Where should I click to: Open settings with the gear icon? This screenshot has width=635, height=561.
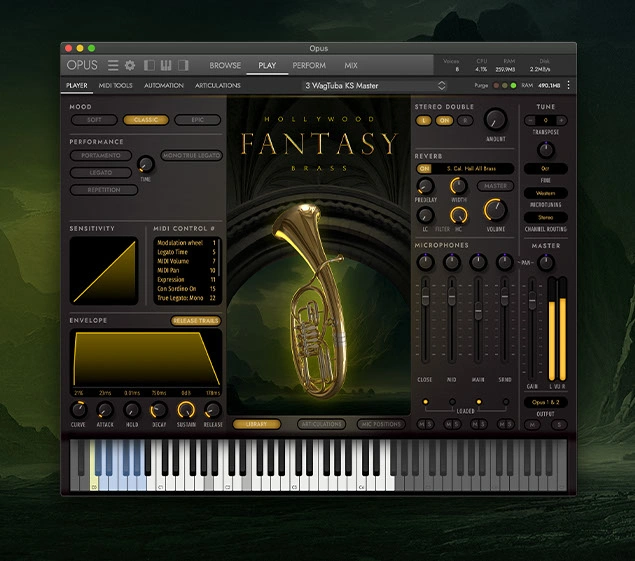130,65
